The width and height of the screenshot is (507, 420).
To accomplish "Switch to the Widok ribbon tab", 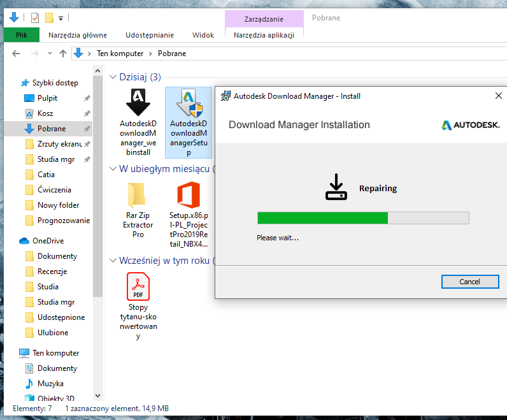I will (x=203, y=35).
